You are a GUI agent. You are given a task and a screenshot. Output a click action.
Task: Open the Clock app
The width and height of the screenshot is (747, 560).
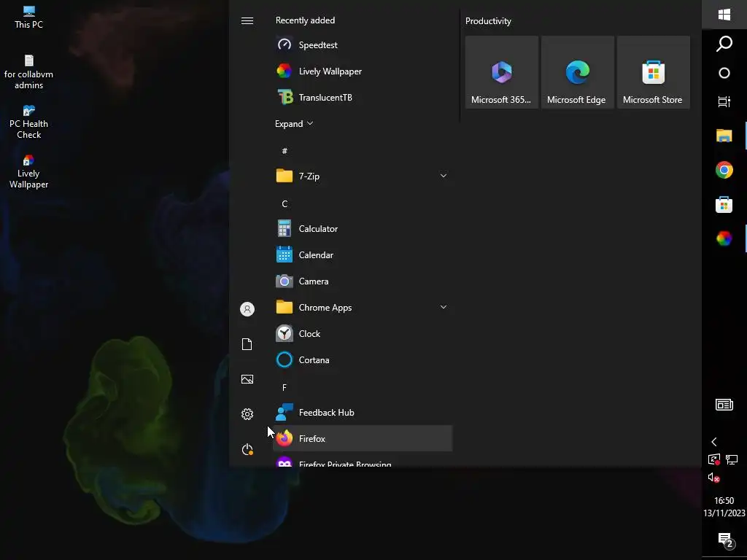(x=362, y=334)
